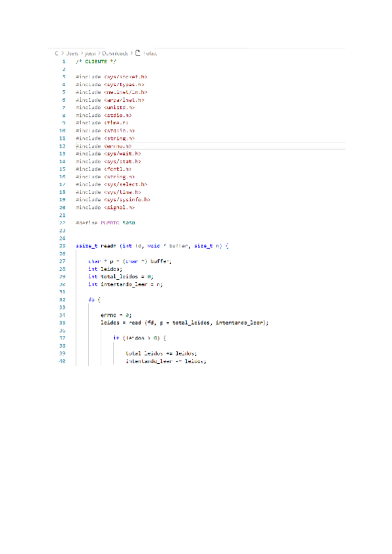392x554 pixels.
Task: Click '#include <errno.h>' on highlighted line 12
Action: pos(104,146)
